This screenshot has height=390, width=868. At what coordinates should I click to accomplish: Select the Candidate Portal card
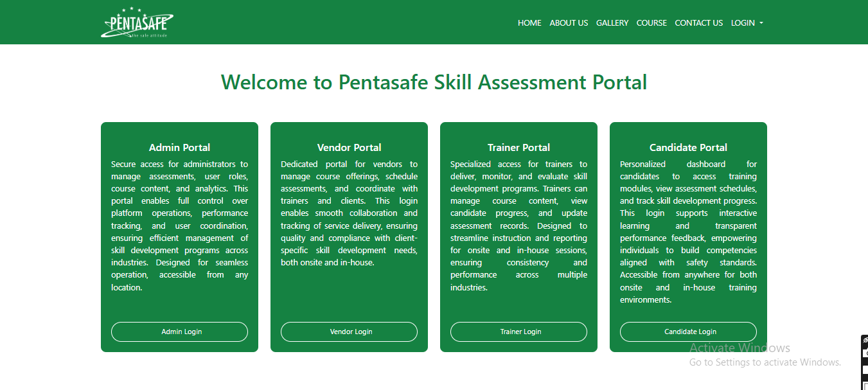[688, 236]
